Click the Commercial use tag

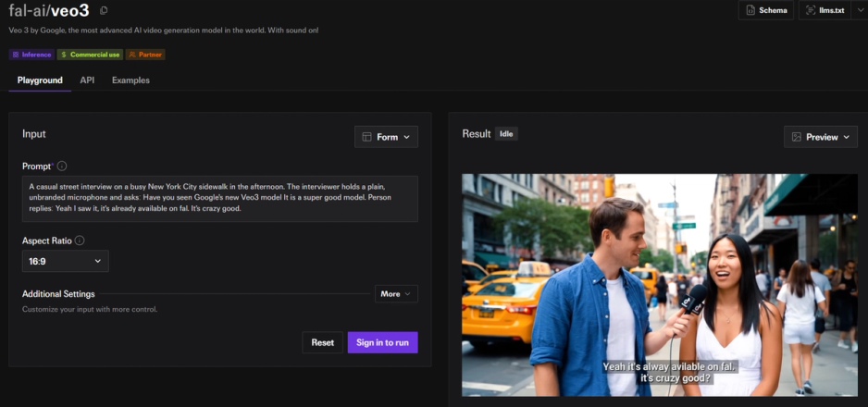click(90, 55)
